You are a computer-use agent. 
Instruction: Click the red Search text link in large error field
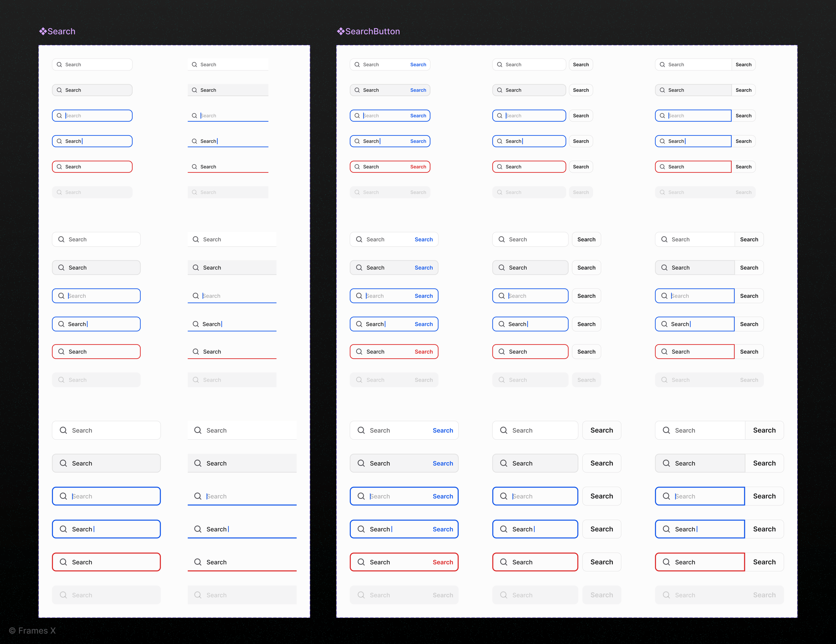point(443,562)
